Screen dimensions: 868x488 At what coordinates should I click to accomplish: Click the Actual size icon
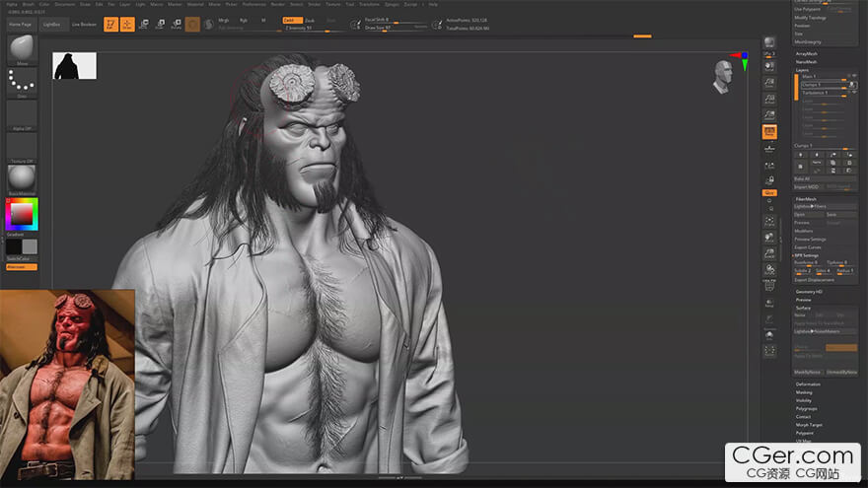(769, 99)
